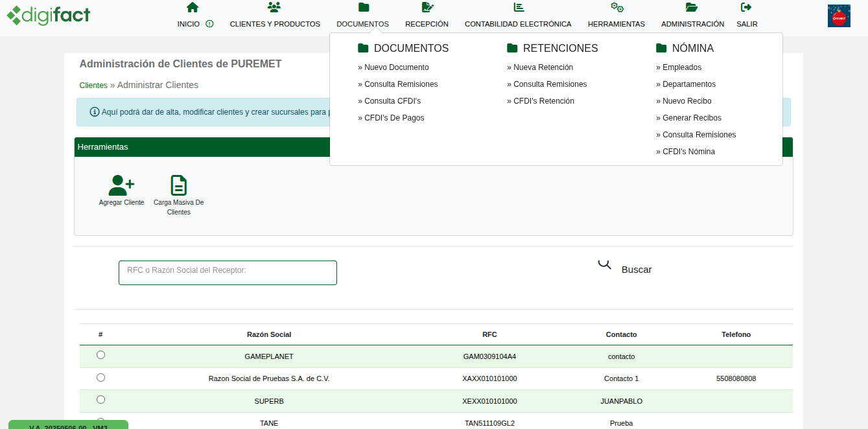
Task: Click the Contacto 1 cell
Action: pos(621,378)
